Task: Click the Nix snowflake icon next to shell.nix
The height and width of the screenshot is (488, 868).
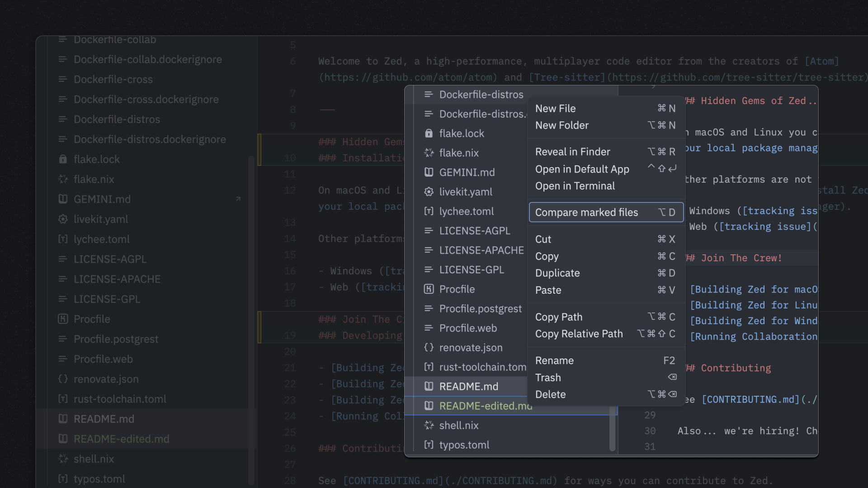Action: pyautogui.click(x=63, y=459)
